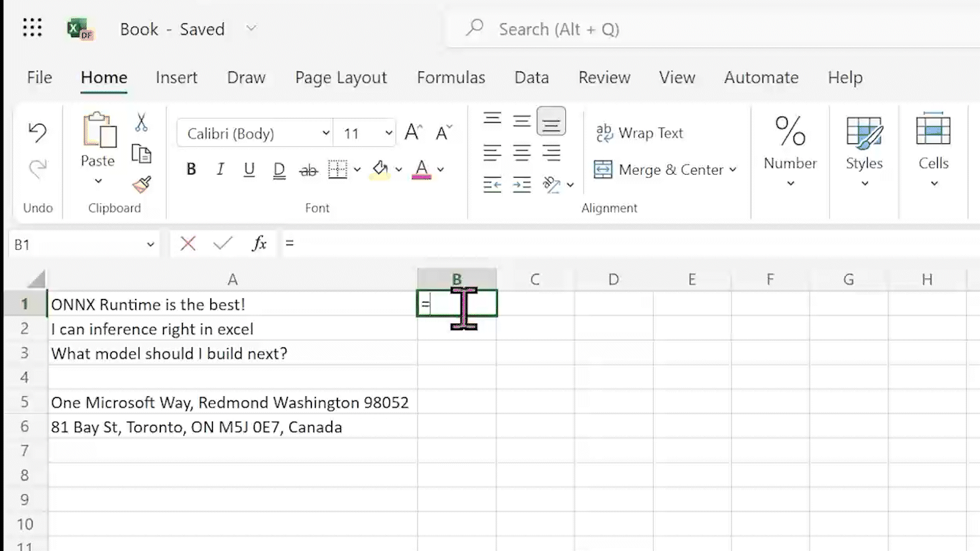Open Orientation dropdown arrow
The width and height of the screenshot is (980, 551).
570,185
